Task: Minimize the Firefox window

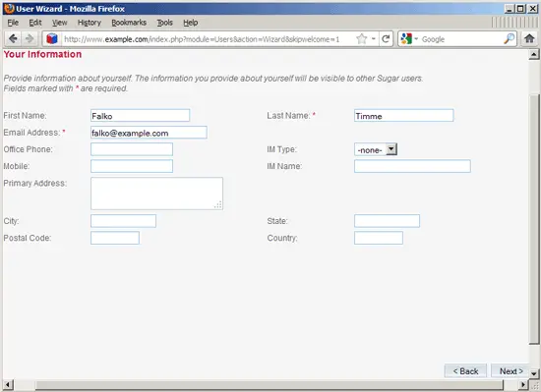Action: pos(509,9)
